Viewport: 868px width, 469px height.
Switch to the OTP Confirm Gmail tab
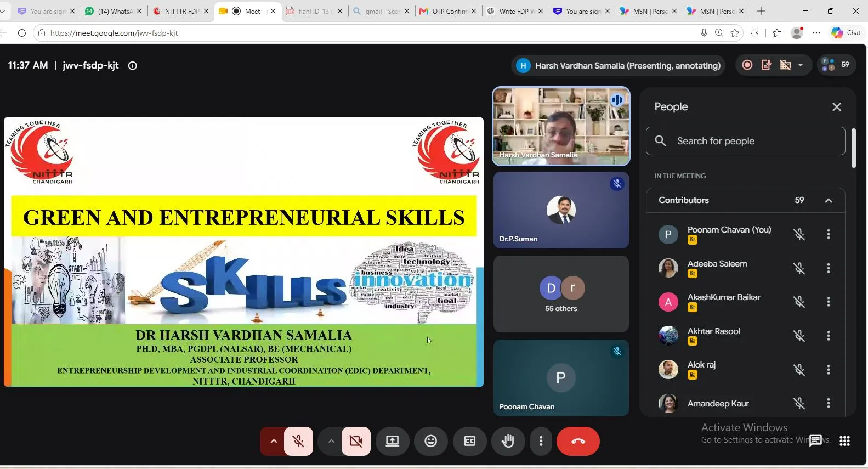click(x=449, y=11)
